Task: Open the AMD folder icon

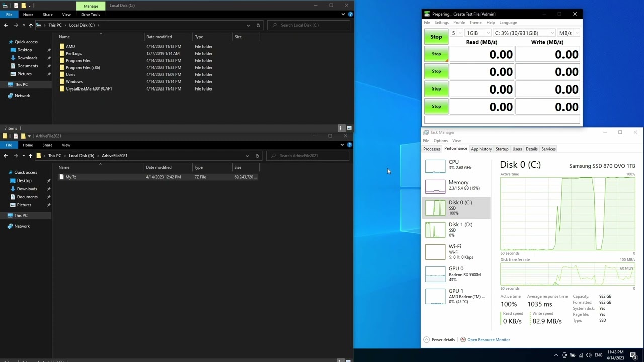Action: 62,46
